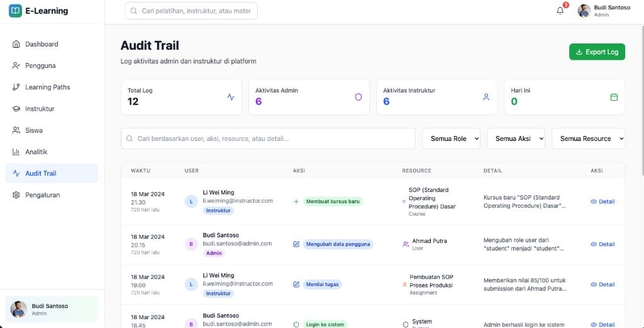The image size is (644, 328).
Task: Navigate to Instruktur section
Action: coord(52,109)
